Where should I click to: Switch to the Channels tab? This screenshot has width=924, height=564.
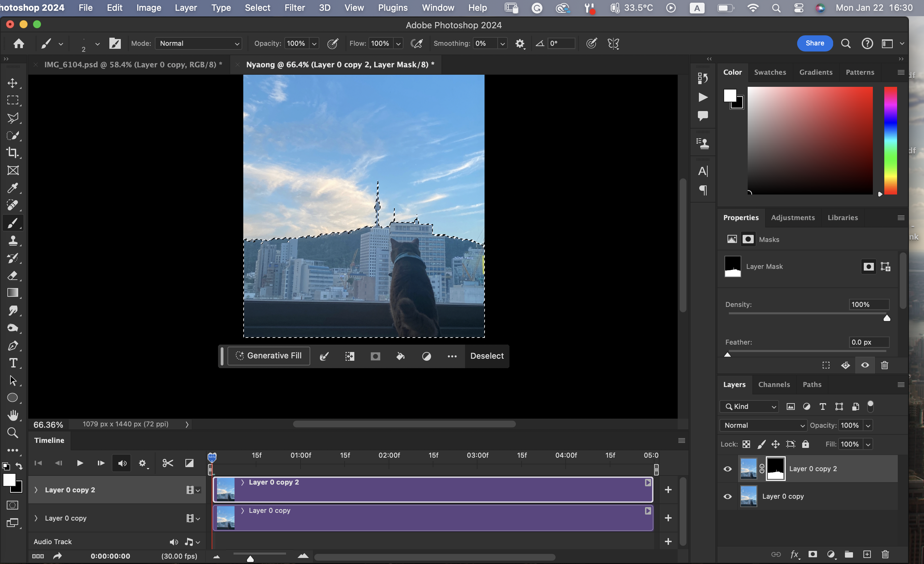point(774,384)
